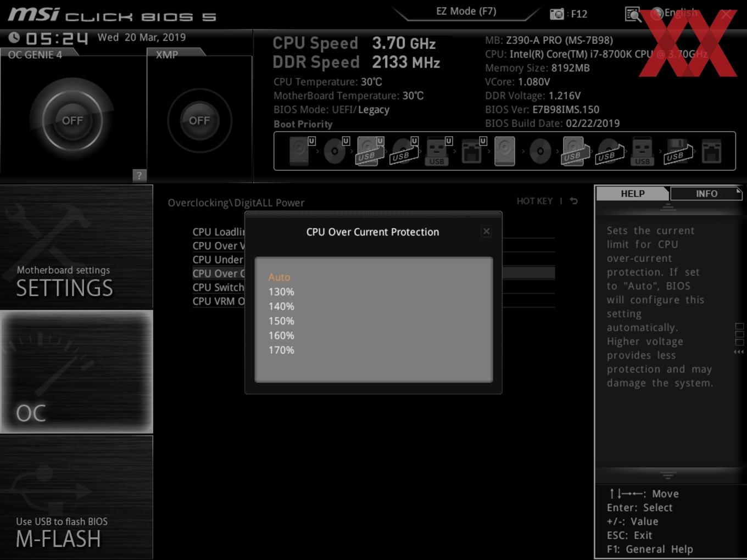This screenshot has width=747, height=560.
Task: Choose Auto for CPU Over Current Protection
Action: tap(279, 277)
